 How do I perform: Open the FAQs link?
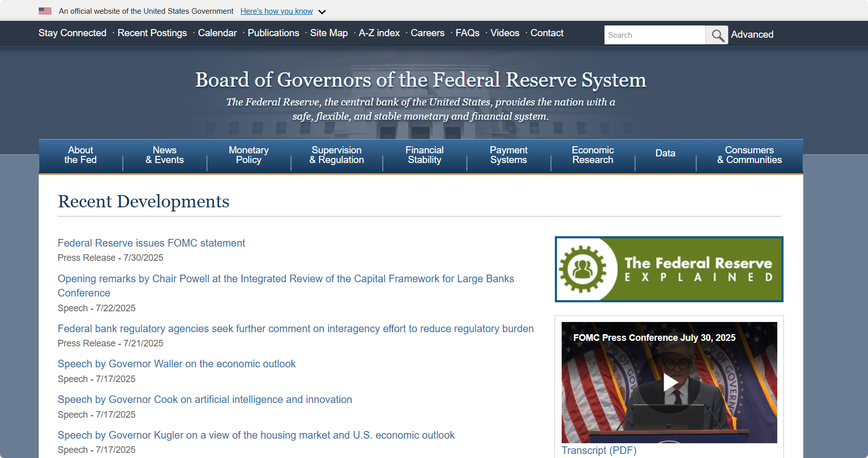pyautogui.click(x=467, y=33)
